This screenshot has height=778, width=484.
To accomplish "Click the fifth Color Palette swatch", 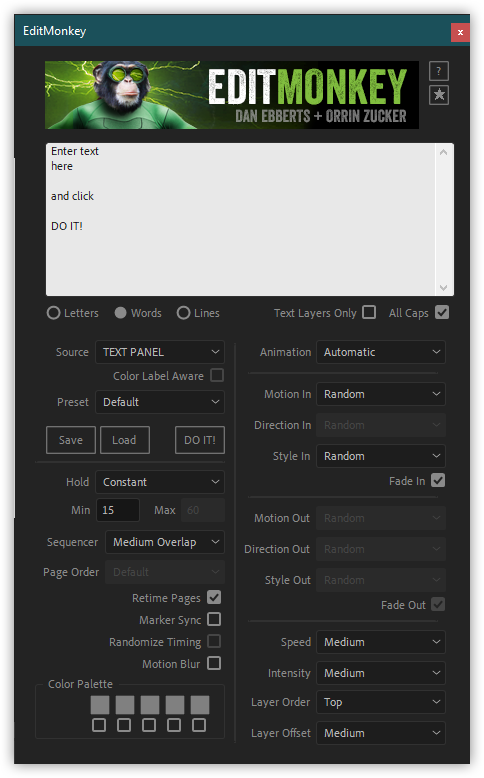I will (x=200, y=705).
